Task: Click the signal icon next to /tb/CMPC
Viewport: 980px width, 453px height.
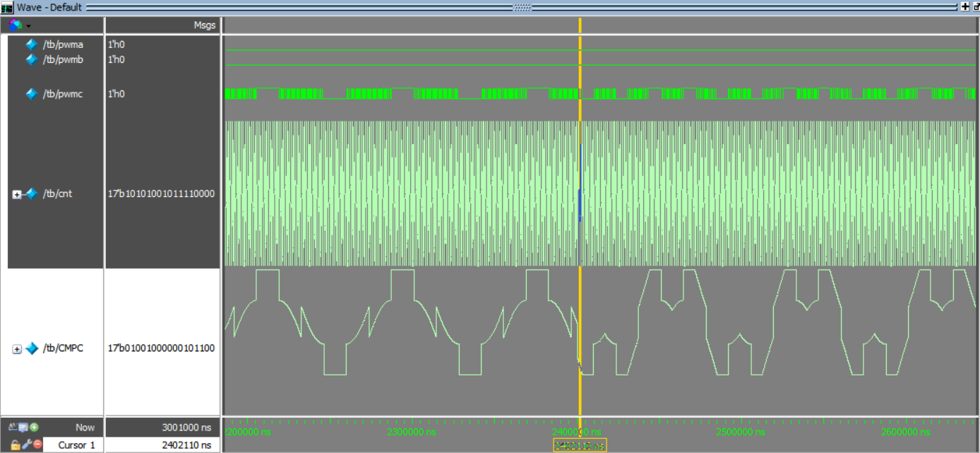Action: (x=30, y=348)
